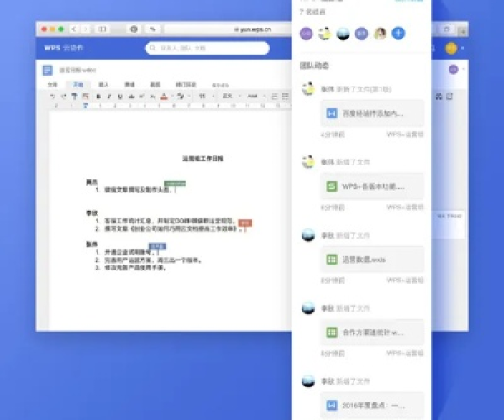Expand the font color dropdown arrow
Image resolution: width=504 pixels, height=420 pixels.
[x=172, y=96]
